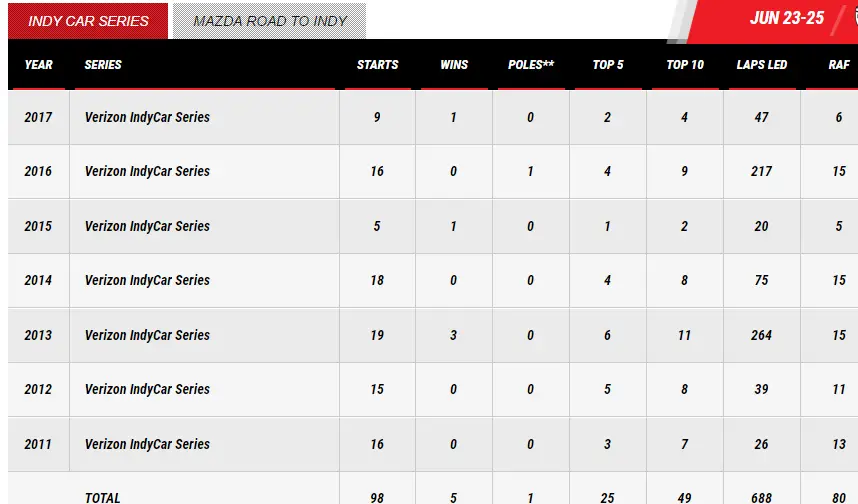Click the 264 laps led cell

click(762, 335)
